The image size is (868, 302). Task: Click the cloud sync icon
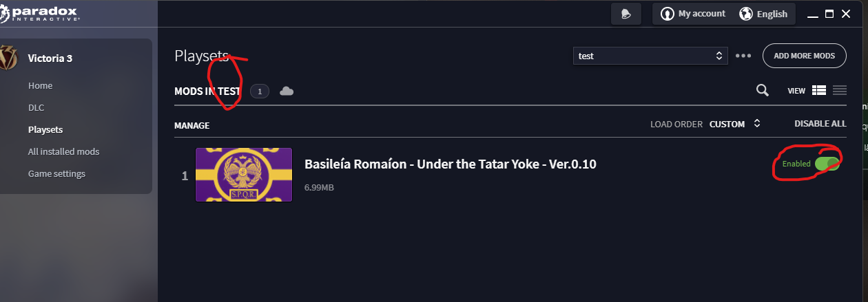tap(287, 91)
